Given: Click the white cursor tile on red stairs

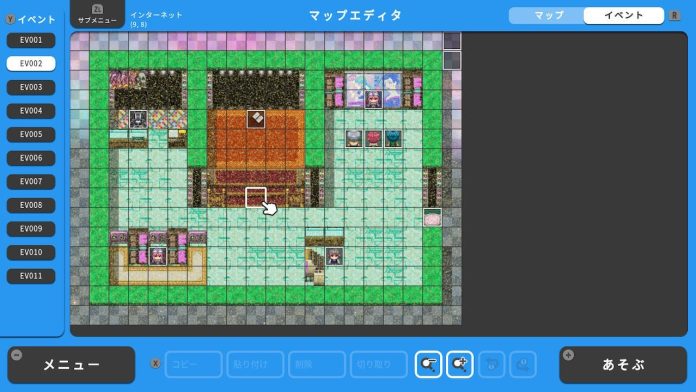Looking at the screenshot, I should 256,198.
